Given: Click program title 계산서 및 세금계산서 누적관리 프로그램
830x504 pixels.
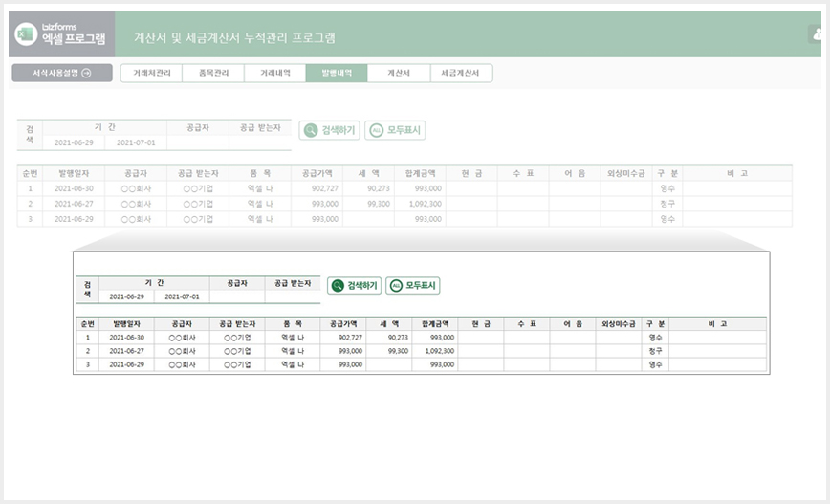Looking at the screenshot, I should pos(234,37).
